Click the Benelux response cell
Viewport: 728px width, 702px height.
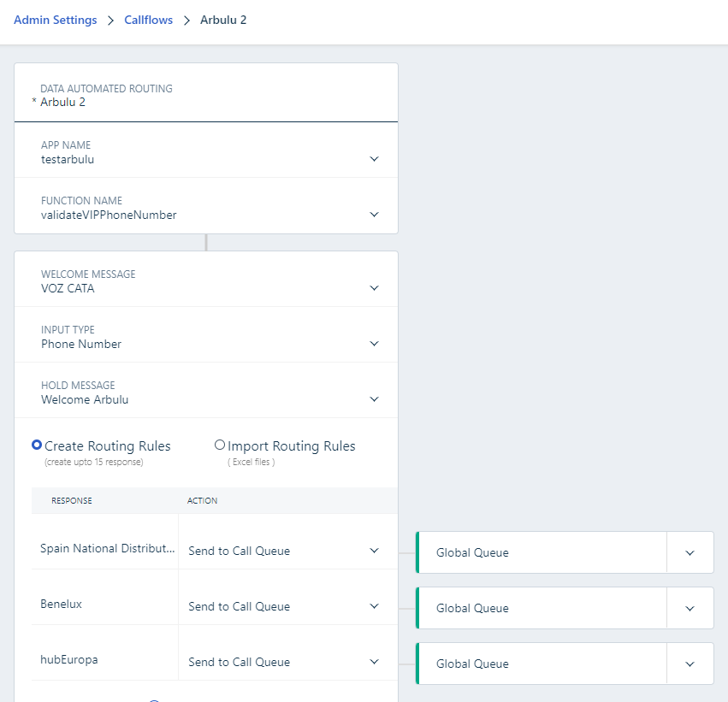[105, 605]
